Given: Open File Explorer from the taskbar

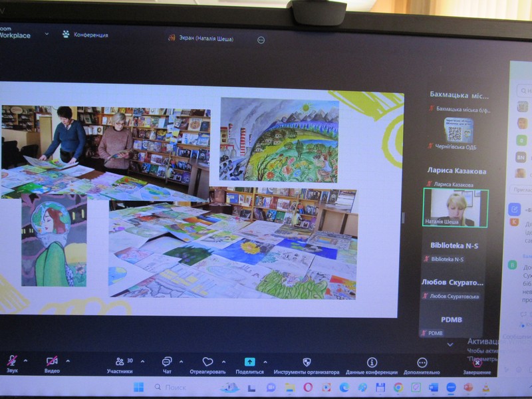Looking at the screenshot, I should click(289, 387).
